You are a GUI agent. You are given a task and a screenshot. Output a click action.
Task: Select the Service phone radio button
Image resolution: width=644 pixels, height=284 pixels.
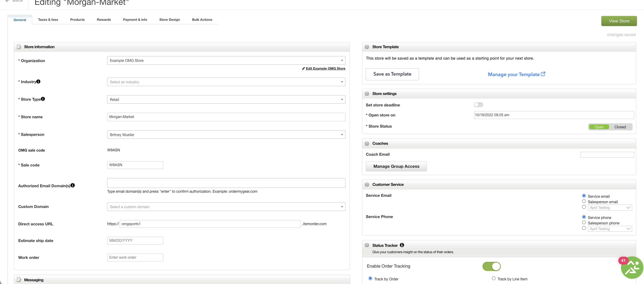[x=584, y=217]
